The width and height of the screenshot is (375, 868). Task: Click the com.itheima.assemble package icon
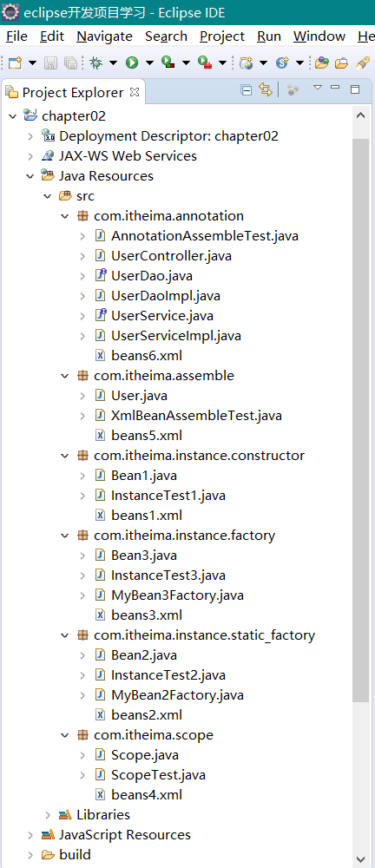pos(82,375)
